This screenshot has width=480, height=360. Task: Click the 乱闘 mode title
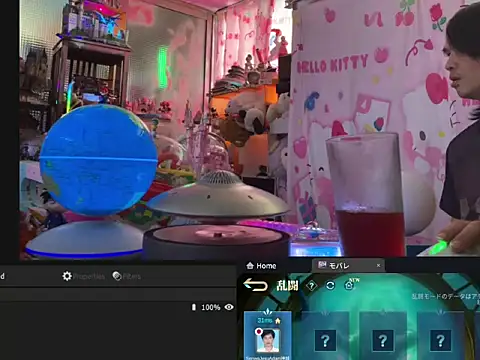point(287,286)
